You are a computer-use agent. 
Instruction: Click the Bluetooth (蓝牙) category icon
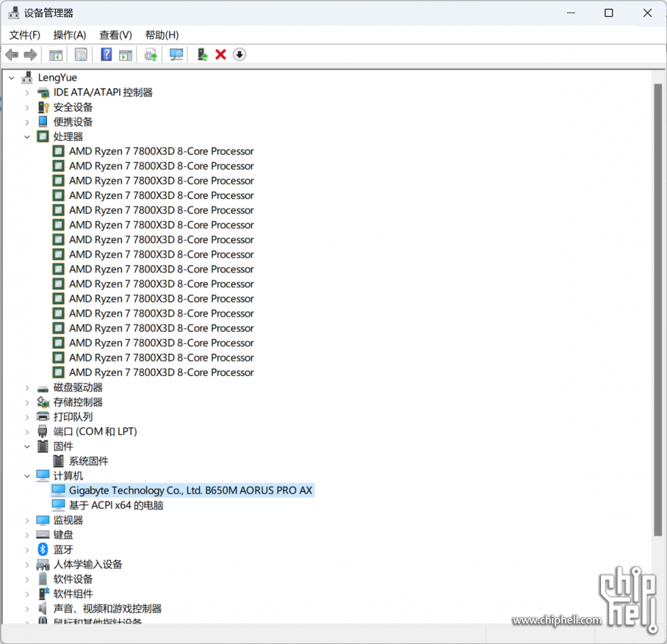[x=43, y=549]
